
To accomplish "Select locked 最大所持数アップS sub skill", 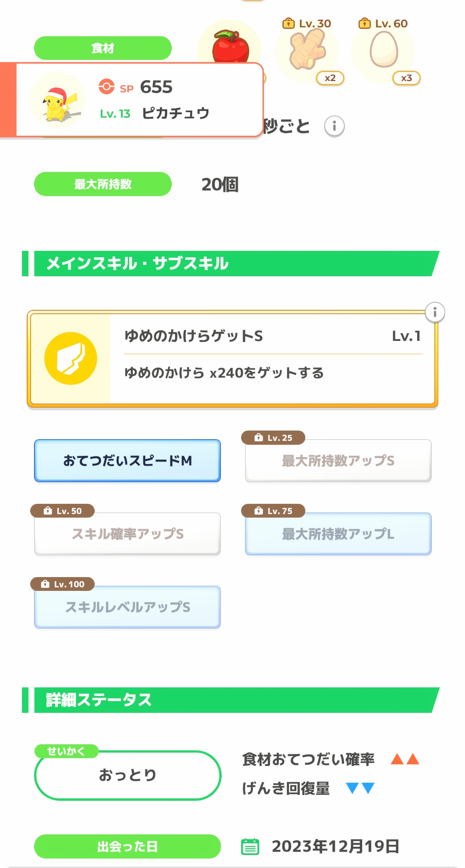I will pos(338,461).
